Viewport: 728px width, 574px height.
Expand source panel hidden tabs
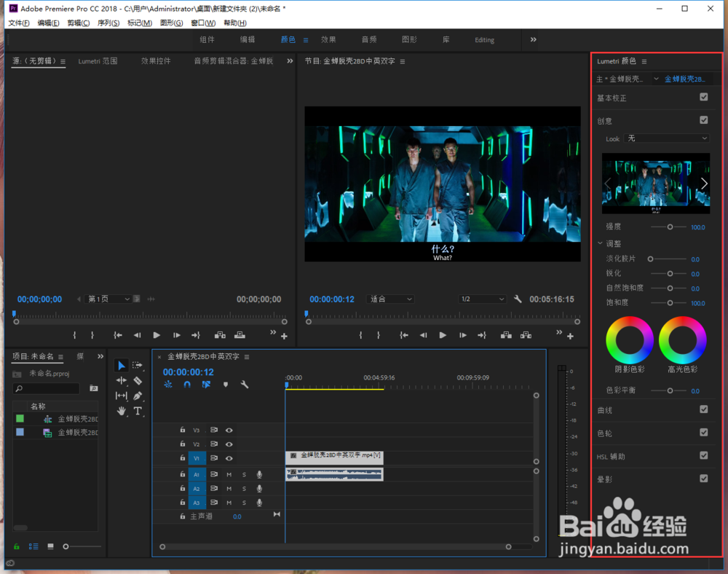(x=290, y=61)
